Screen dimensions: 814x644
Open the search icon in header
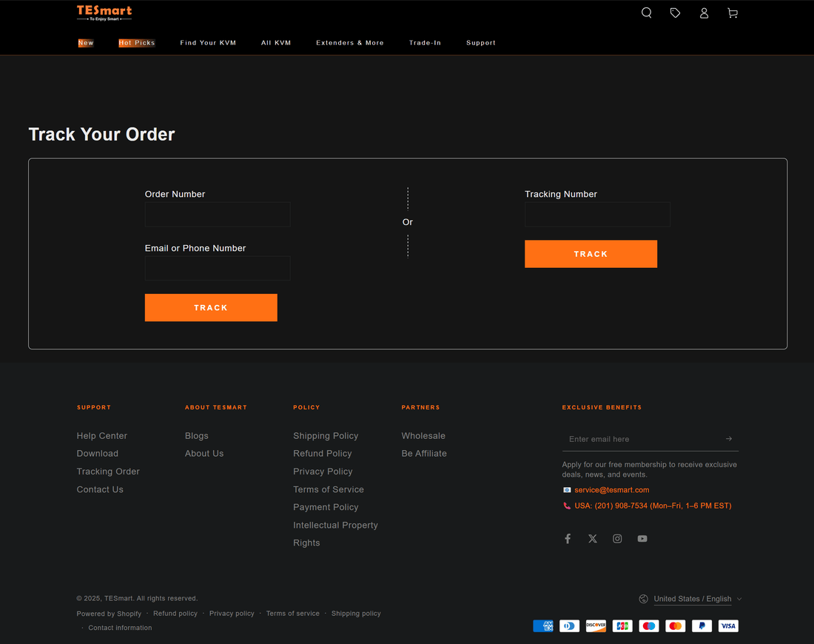point(646,13)
